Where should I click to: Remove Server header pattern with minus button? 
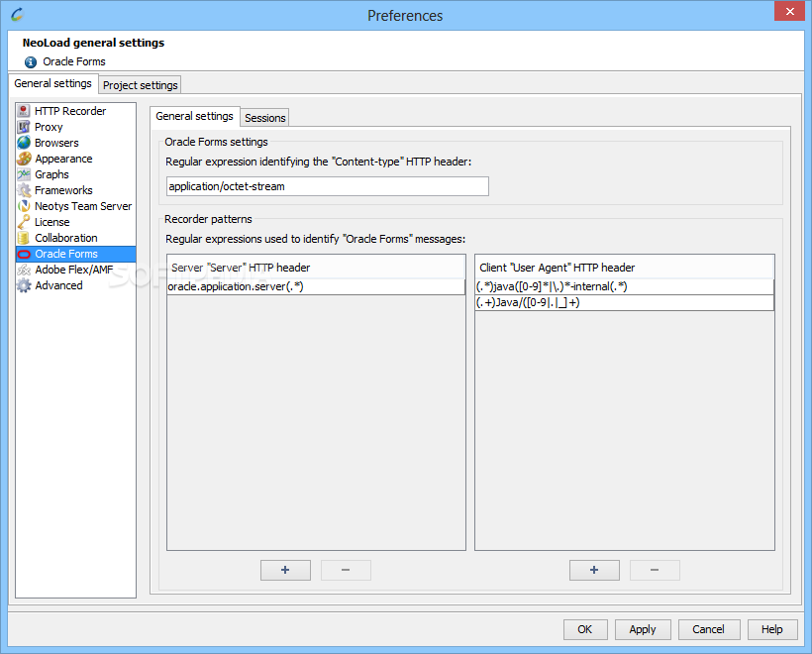tap(346, 570)
